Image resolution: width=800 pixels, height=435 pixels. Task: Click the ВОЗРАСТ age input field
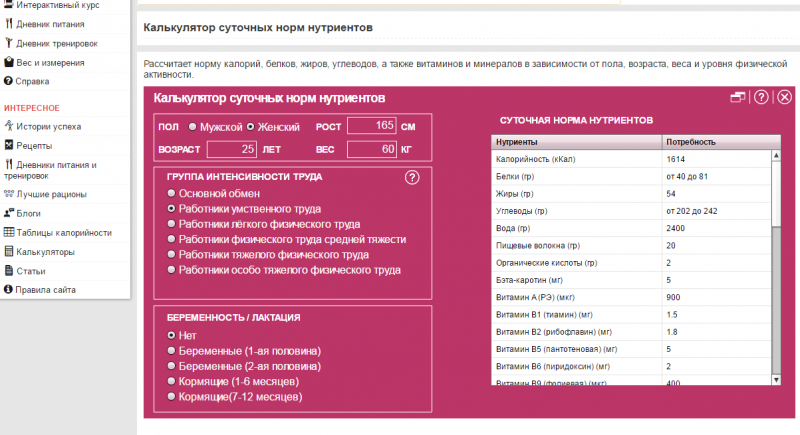[x=232, y=149]
